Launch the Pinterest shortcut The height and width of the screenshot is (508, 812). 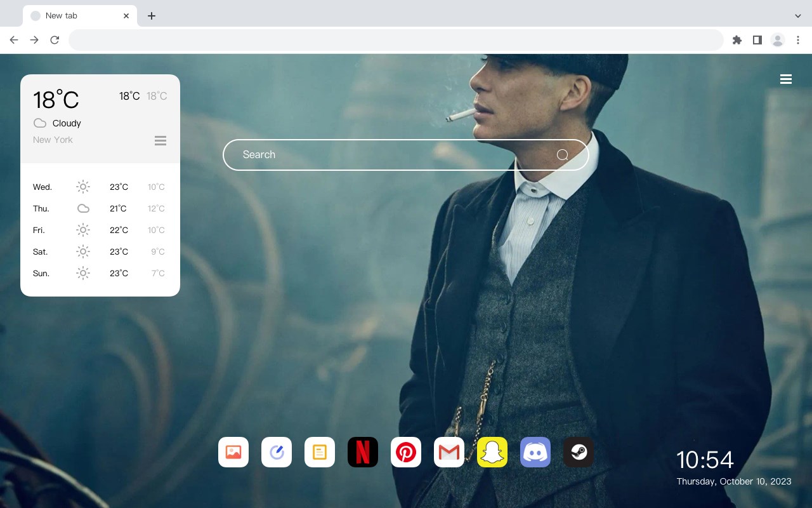[406, 452]
